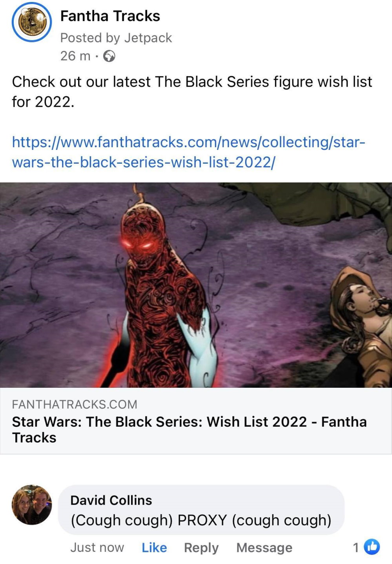392x564 pixels.
Task: Open David Collins' profile photo
Action: (x=32, y=505)
